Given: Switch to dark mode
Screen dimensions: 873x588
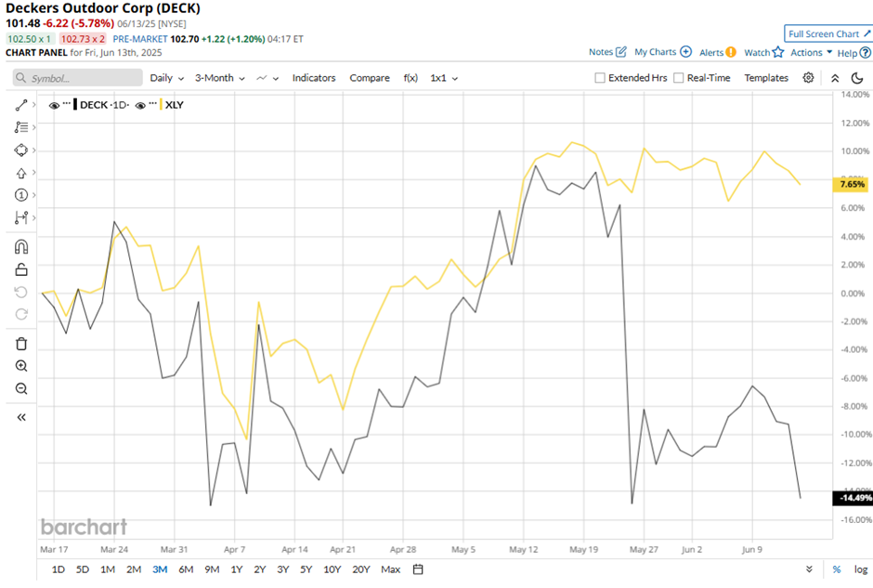Looking at the screenshot, I should click(857, 78).
